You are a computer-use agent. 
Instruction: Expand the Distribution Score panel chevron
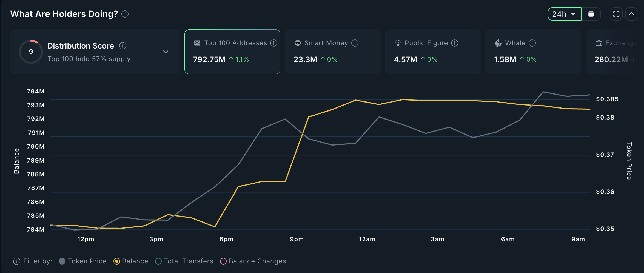166,52
